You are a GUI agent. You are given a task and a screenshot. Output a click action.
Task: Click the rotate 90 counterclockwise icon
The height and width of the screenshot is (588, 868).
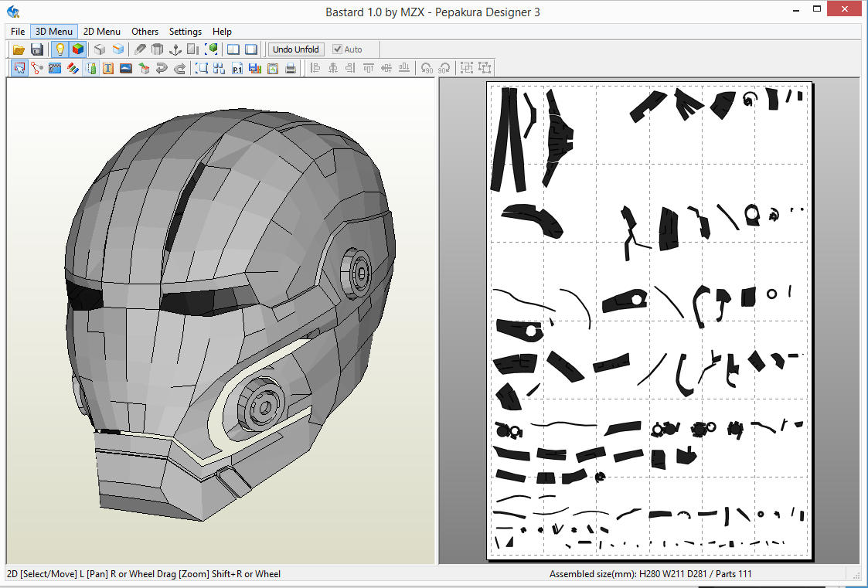(427, 68)
